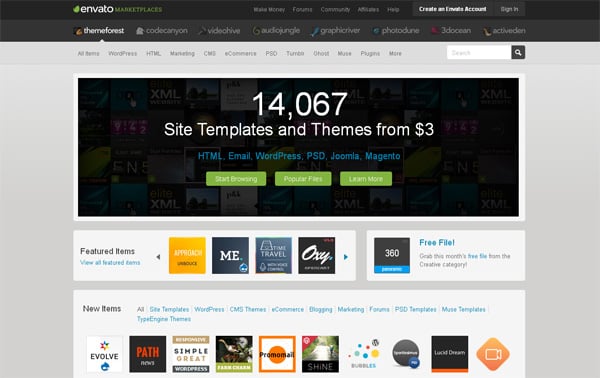
Task: Open the ME. featured item thumbnail
Action: coord(230,255)
